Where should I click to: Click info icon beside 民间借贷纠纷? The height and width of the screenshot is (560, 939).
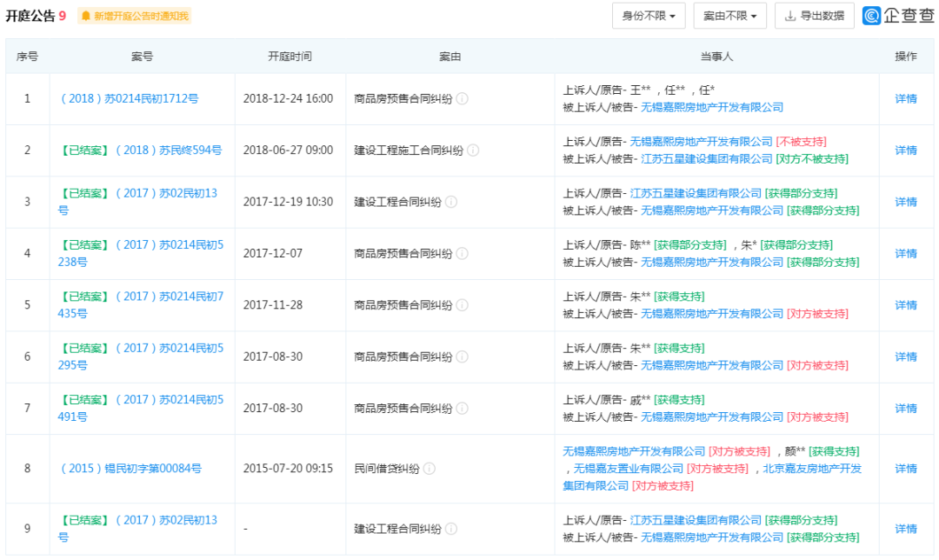coord(430,469)
